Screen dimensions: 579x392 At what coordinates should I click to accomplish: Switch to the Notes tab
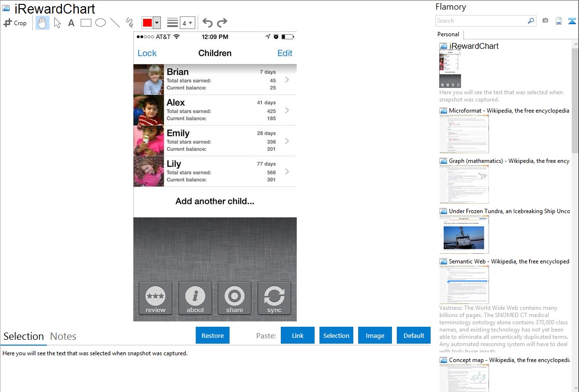[x=63, y=336]
